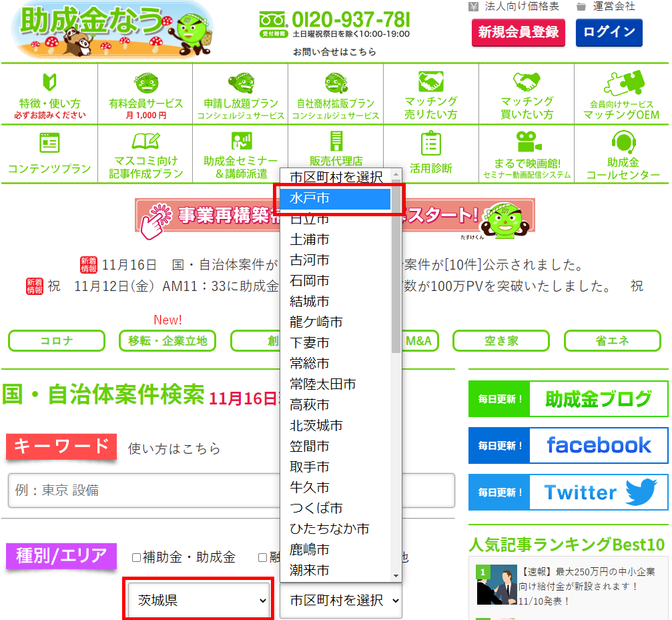Open the Twitter banner link
This screenshot has width=672, height=620.
(568, 492)
